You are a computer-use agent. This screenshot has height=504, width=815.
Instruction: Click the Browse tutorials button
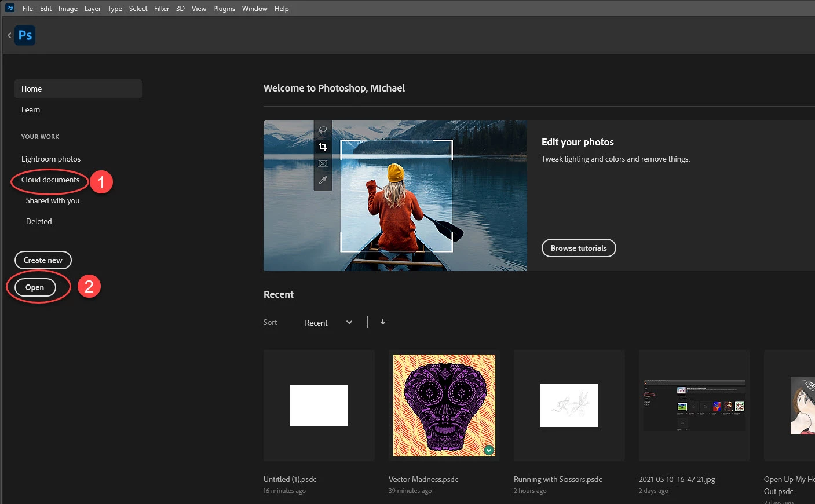579,248
